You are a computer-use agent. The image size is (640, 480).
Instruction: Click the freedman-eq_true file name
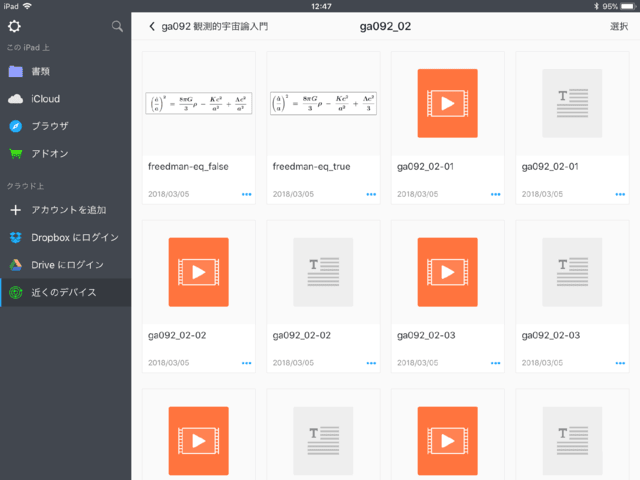click(311, 167)
